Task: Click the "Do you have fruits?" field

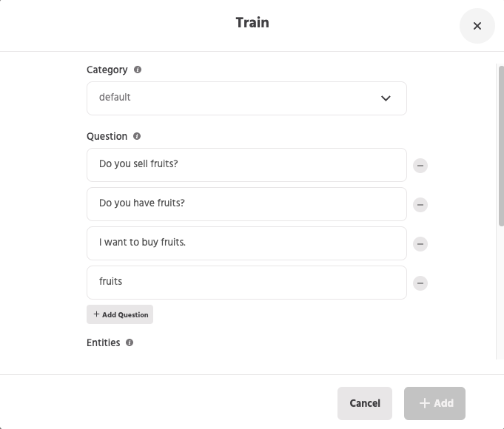Action: [x=246, y=203]
